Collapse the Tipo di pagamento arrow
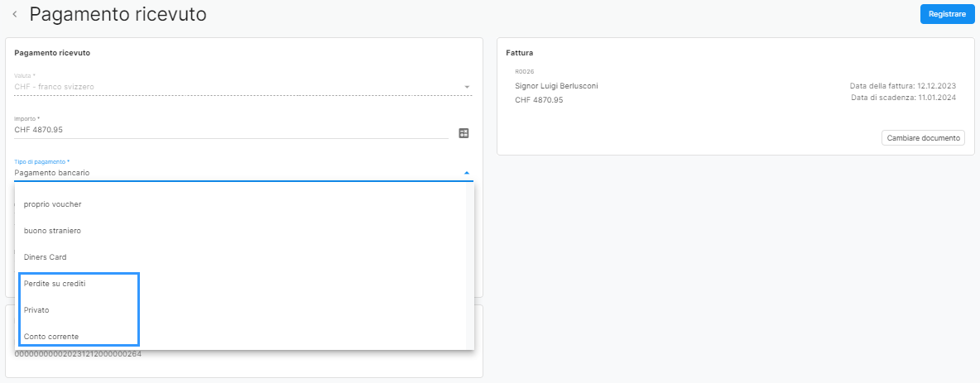The image size is (980, 383). click(466, 173)
